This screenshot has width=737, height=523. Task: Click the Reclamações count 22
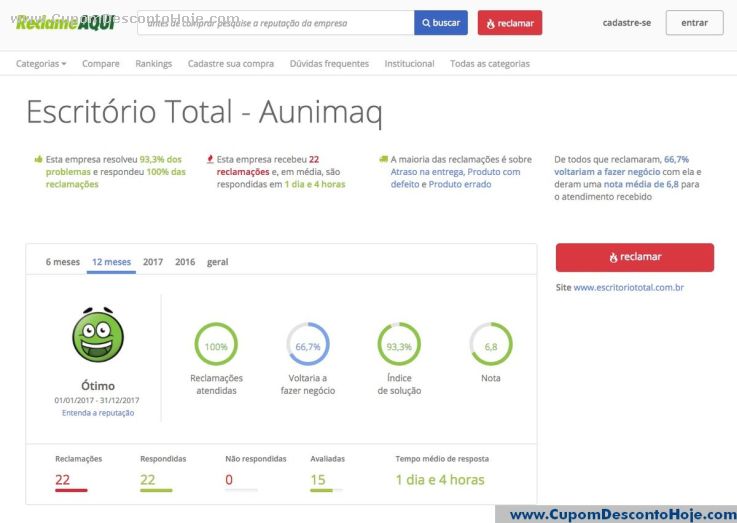tap(63, 480)
